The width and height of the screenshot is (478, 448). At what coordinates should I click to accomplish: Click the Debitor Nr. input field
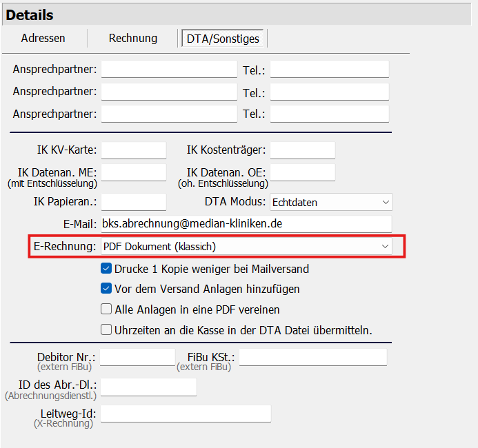(x=138, y=357)
